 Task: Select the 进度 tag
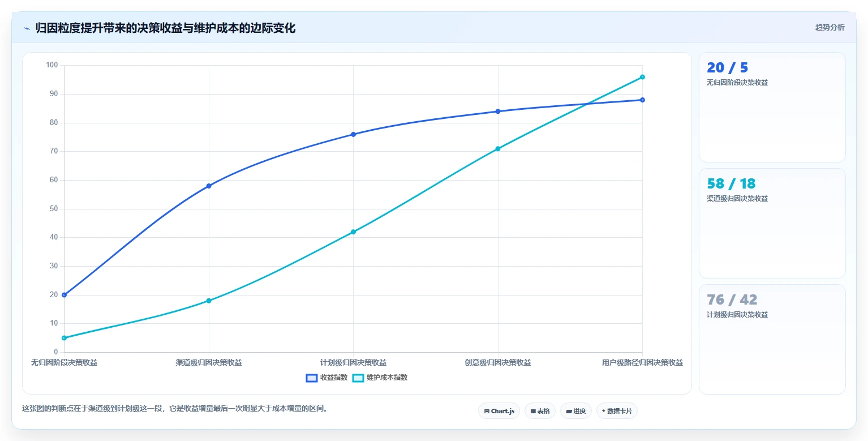[x=576, y=411]
